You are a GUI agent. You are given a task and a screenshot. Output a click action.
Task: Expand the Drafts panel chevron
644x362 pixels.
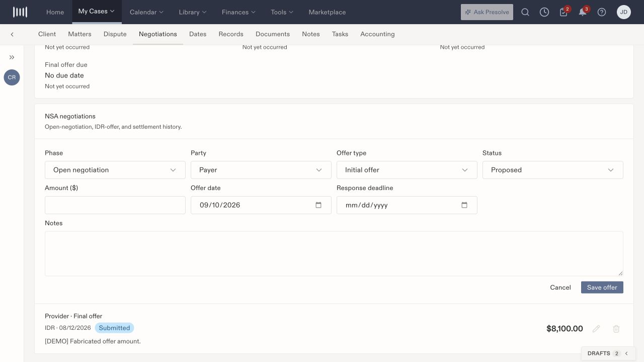click(x=626, y=353)
